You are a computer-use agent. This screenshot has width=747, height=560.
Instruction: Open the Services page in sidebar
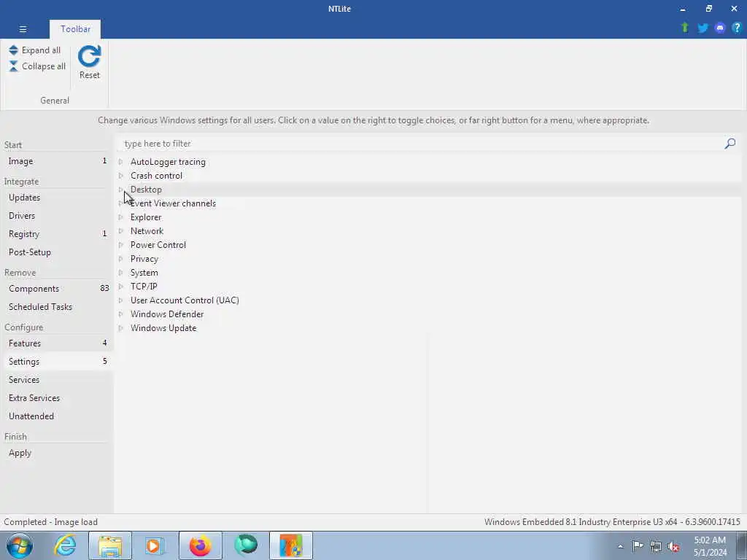click(57, 379)
